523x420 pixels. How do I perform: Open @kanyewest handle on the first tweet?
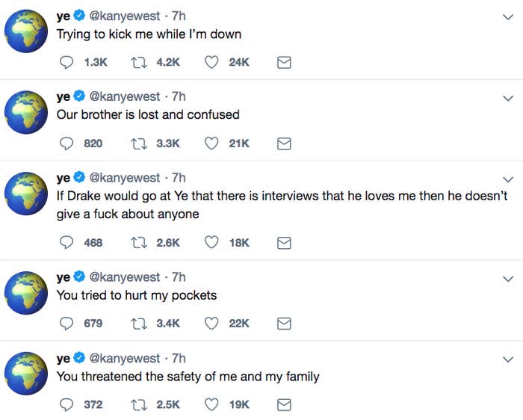pos(125,16)
